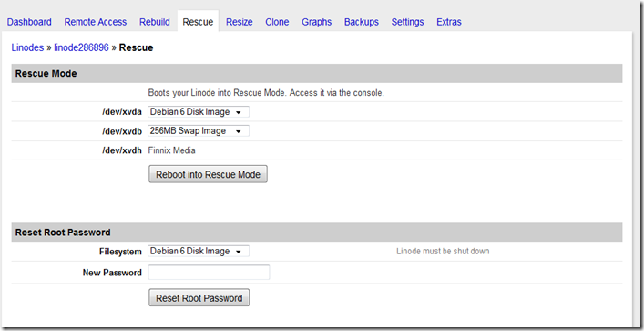Follow the Linodes breadcrumb link
Screen dimensions: 644x331
27,47
